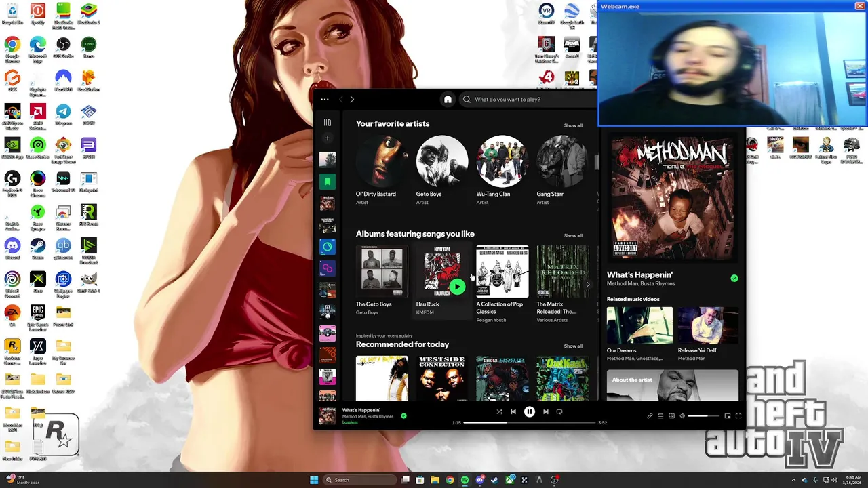The height and width of the screenshot is (488, 868).
Task: Open the green bookmarked playlist in the sidebar
Action: coord(327,182)
